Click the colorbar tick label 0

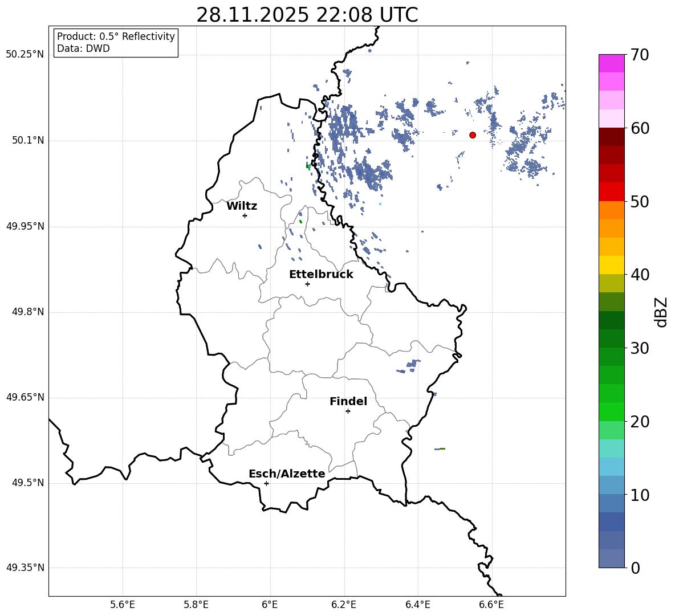click(635, 568)
